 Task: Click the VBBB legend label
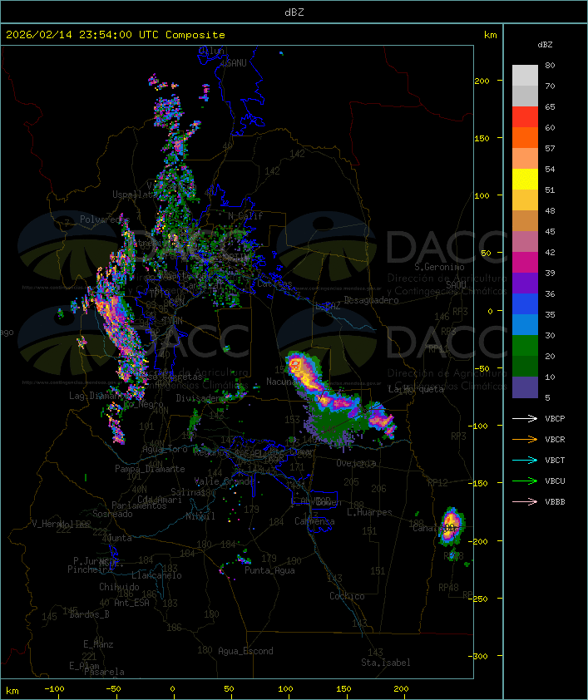click(x=555, y=501)
